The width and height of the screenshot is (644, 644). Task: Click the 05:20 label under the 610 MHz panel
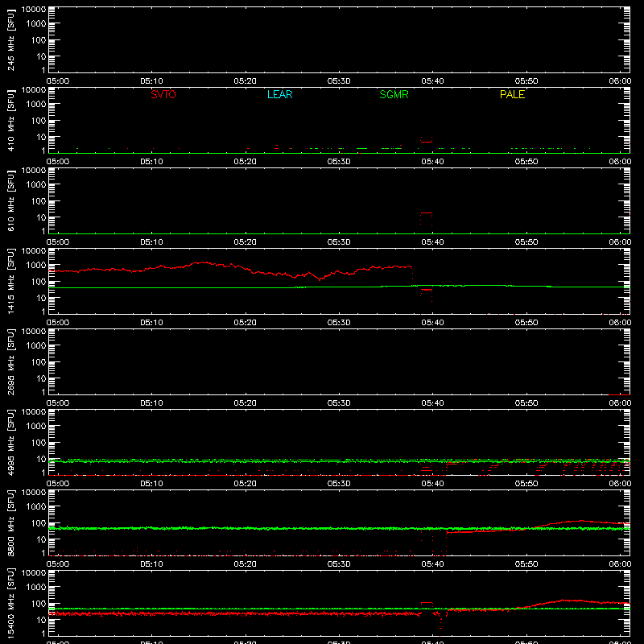tap(246, 242)
